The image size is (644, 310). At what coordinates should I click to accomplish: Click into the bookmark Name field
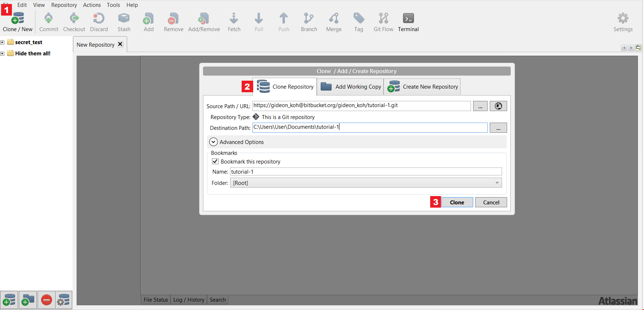click(366, 171)
